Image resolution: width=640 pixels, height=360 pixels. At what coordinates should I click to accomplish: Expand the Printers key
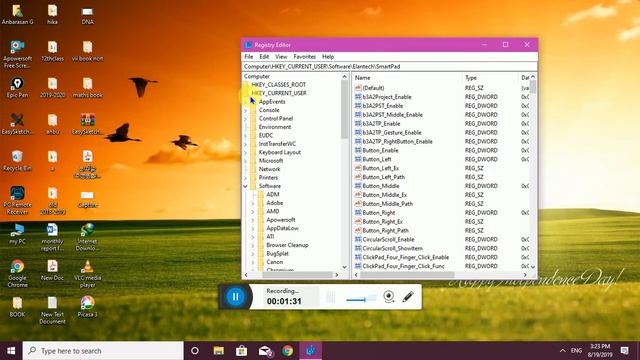click(246, 178)
